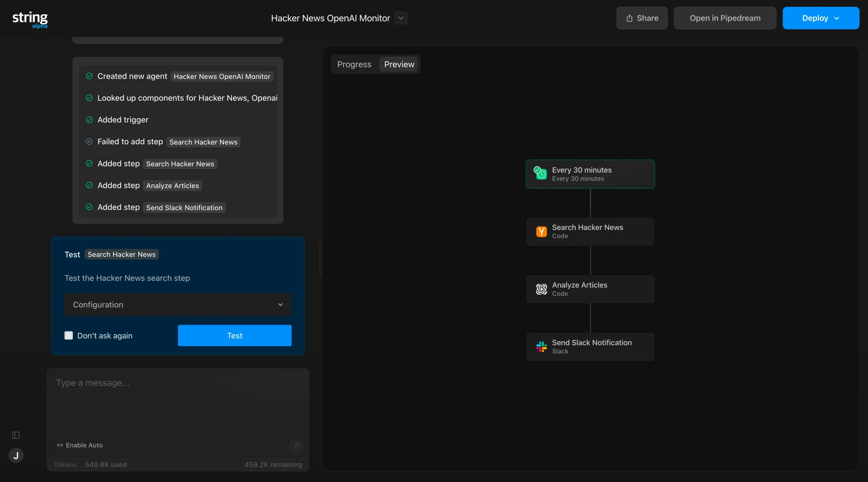Click the Slack icon on Send Slack Notification node
Image resolution: width=868 pixels, height=482 pixels.
pos(541,346)
